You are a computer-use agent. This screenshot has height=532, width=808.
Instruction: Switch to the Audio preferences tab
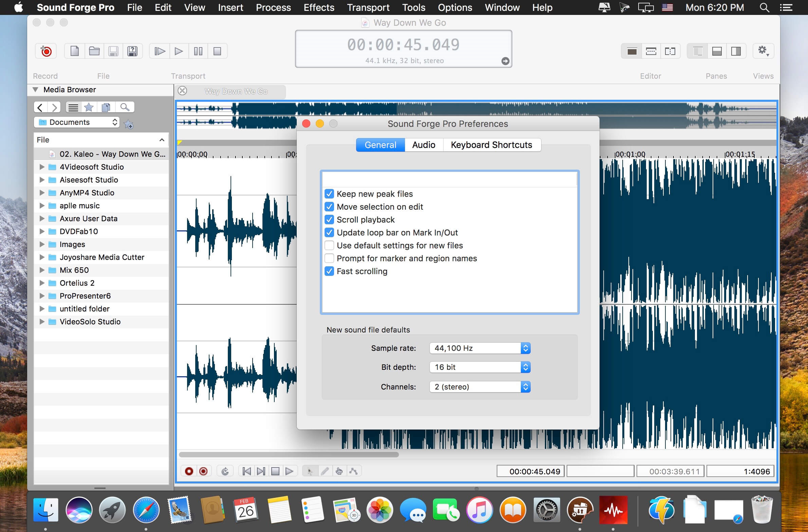(x=424, y=145)
